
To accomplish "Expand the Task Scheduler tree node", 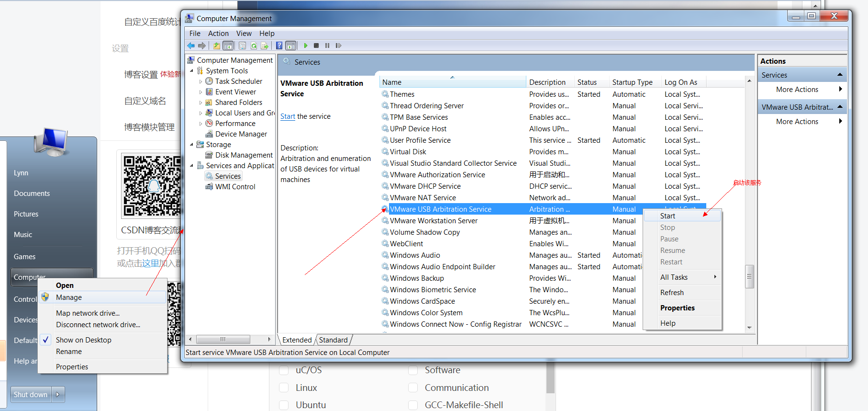I will point(200,81).
